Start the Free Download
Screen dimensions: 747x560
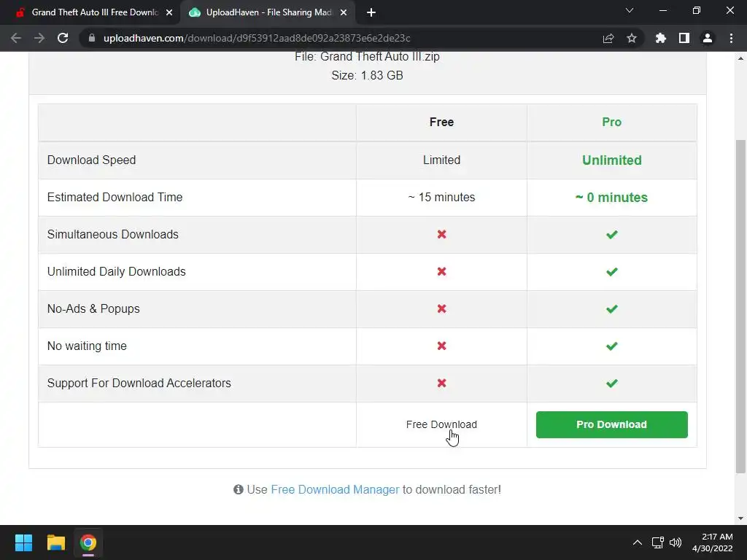[441, 424]
